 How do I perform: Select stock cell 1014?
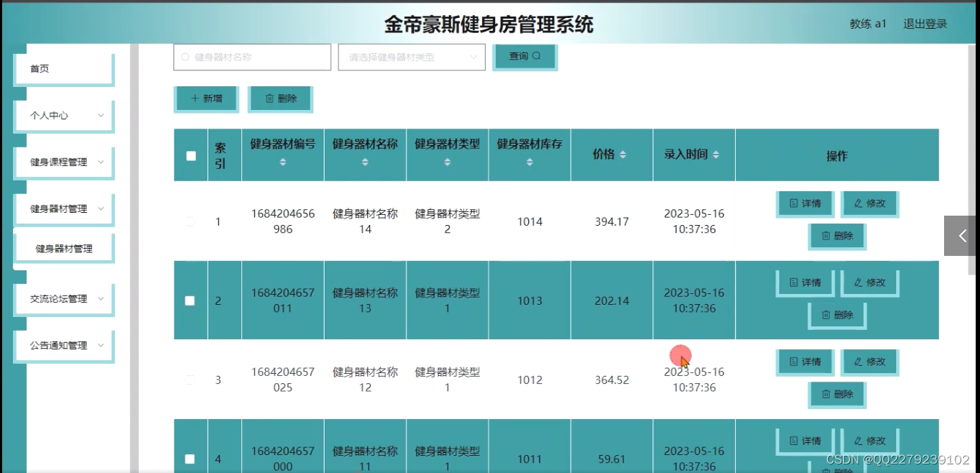(530, 221)
